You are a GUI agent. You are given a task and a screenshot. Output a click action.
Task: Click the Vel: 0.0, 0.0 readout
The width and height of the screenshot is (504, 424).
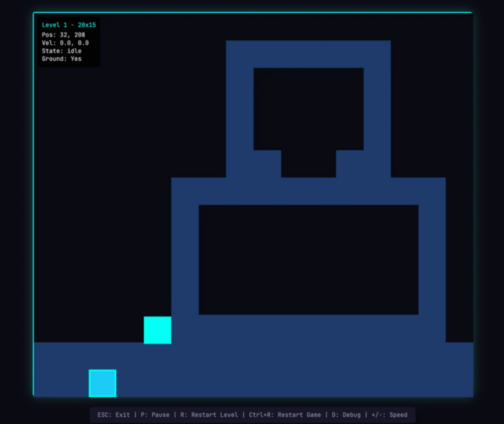(x=65, y=43)
